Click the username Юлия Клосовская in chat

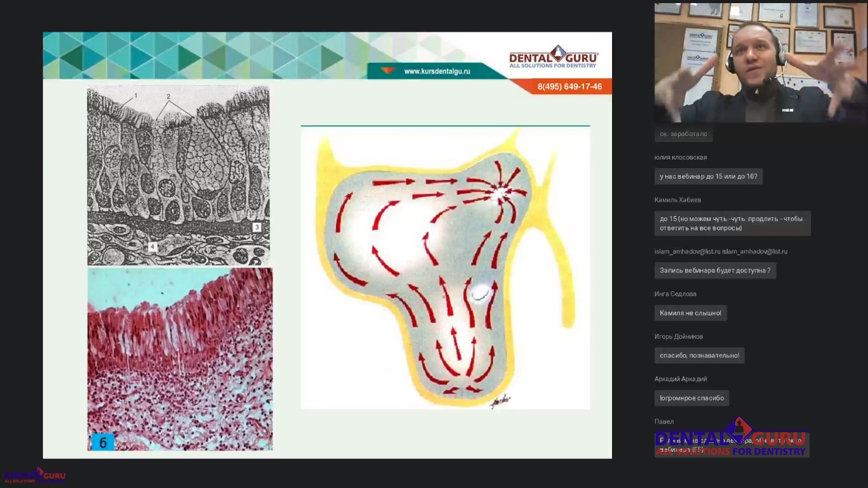(x=680, y=158)
